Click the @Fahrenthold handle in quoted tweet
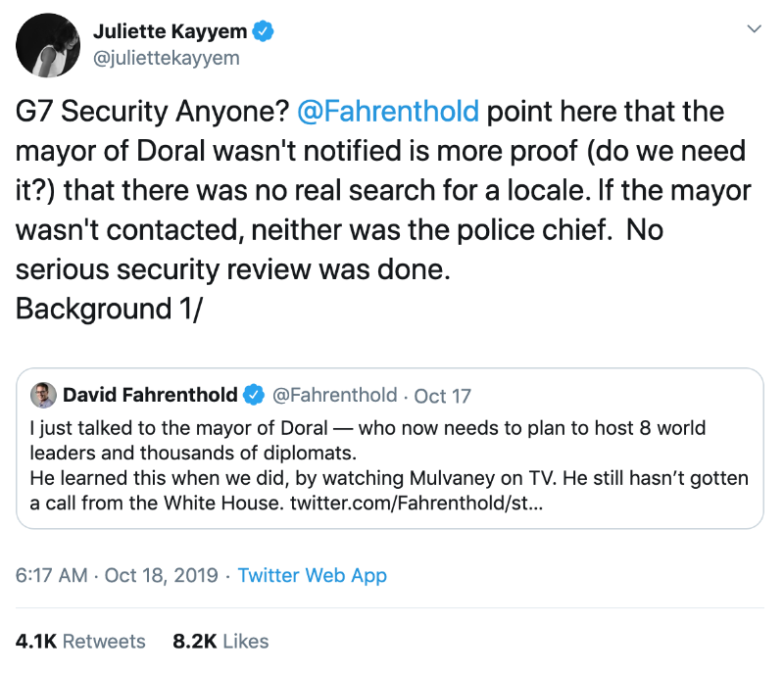The width and height of the screenshot is (784, 673). coord(333,396)
